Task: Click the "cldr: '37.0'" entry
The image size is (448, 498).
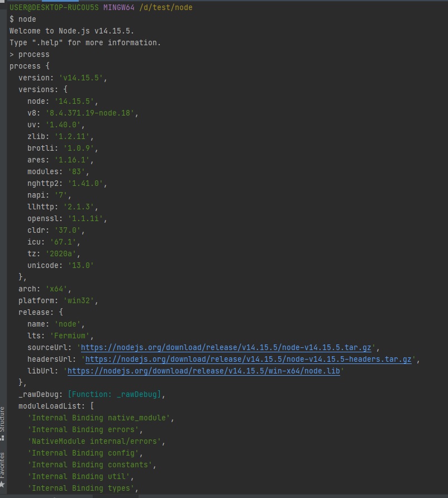Action: pyautogui.click(x=56, y=230)
